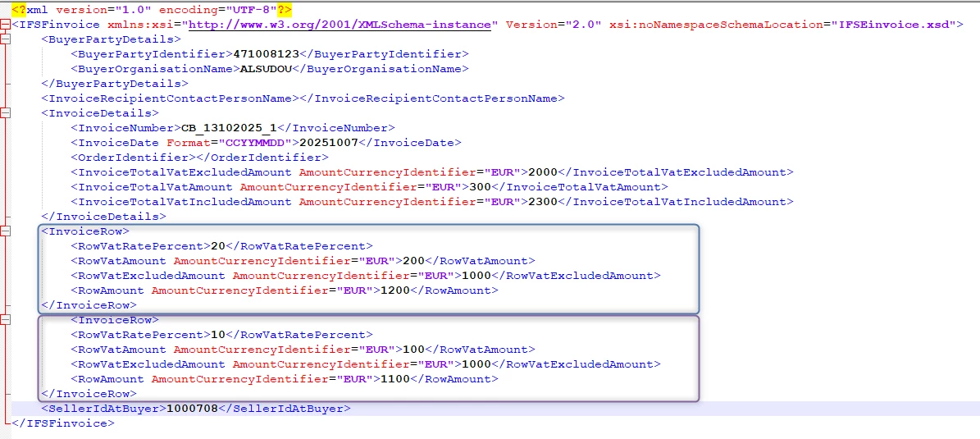Collapse the IFSFinvoice root element fold marker
The image size is (980, 439).
pos(6,25)
